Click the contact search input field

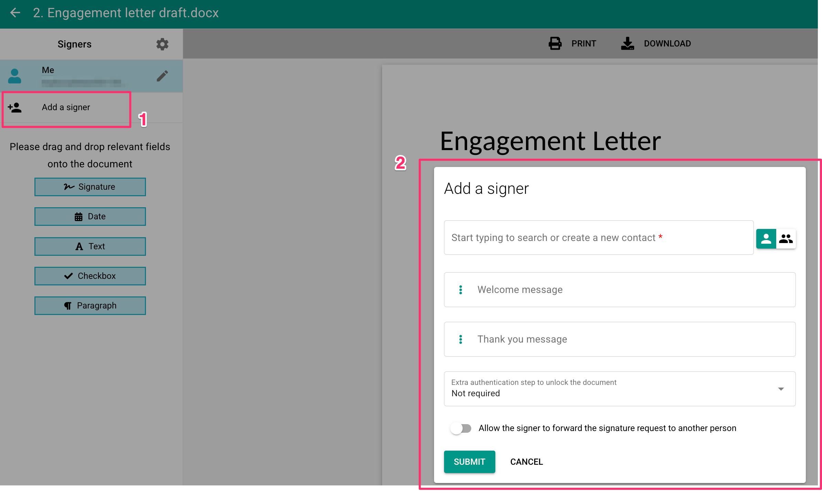pyautogui.click(x=598, y=238)
